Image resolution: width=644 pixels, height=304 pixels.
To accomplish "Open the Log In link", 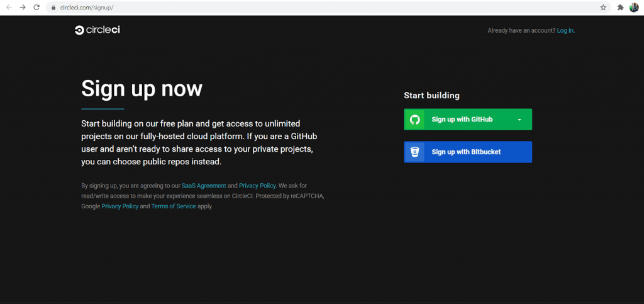I will (x=565, y=30).
